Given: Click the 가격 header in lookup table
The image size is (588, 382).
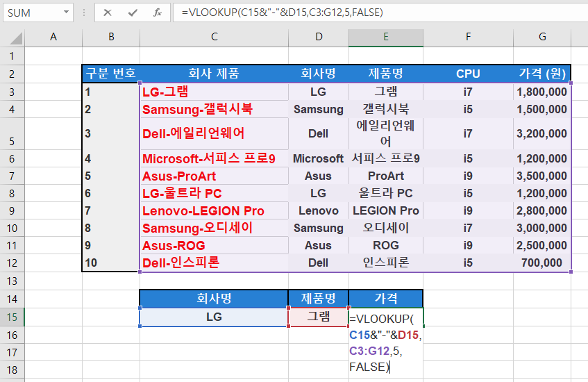Looking at the screenshot, I should tap(386, 299).
